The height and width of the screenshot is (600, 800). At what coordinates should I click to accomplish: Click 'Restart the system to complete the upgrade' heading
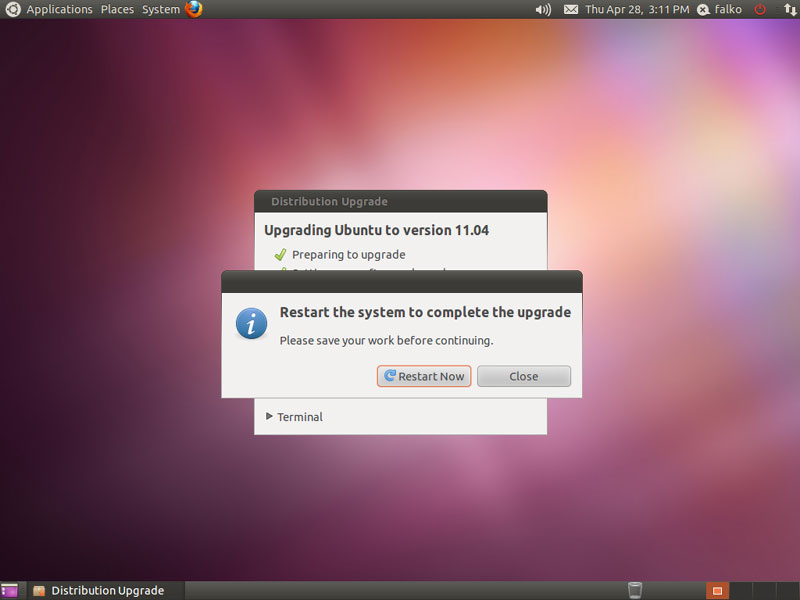pos(425,312)
